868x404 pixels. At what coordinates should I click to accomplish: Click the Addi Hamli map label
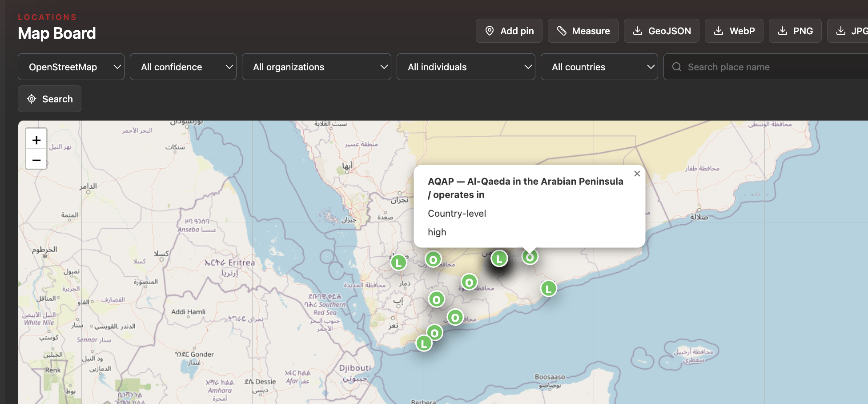[189, 311]
